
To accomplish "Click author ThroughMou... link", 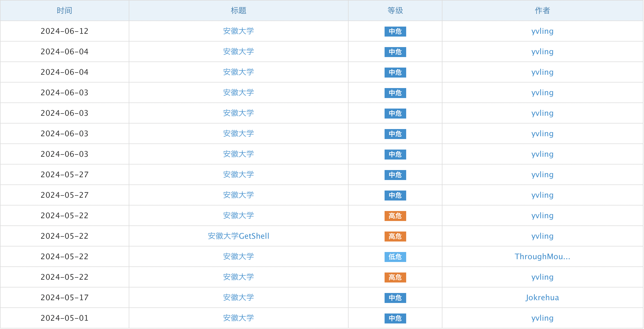I will click(x=542, y=256).
